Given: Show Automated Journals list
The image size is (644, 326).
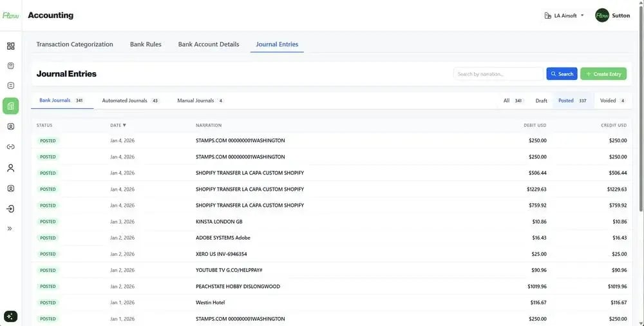Looking at the screenshot, I should click(130, 101).
